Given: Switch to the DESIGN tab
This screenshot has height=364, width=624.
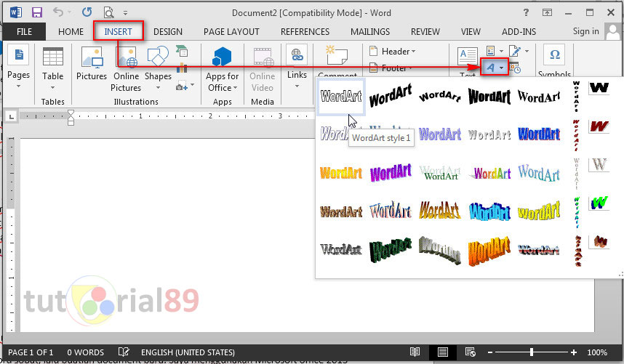Looking at the screenshot, I should [x=168, y=31].
